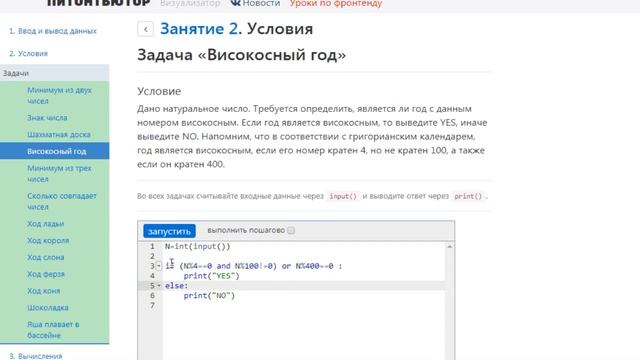Click the input() inline code hint

coord(343,196)
